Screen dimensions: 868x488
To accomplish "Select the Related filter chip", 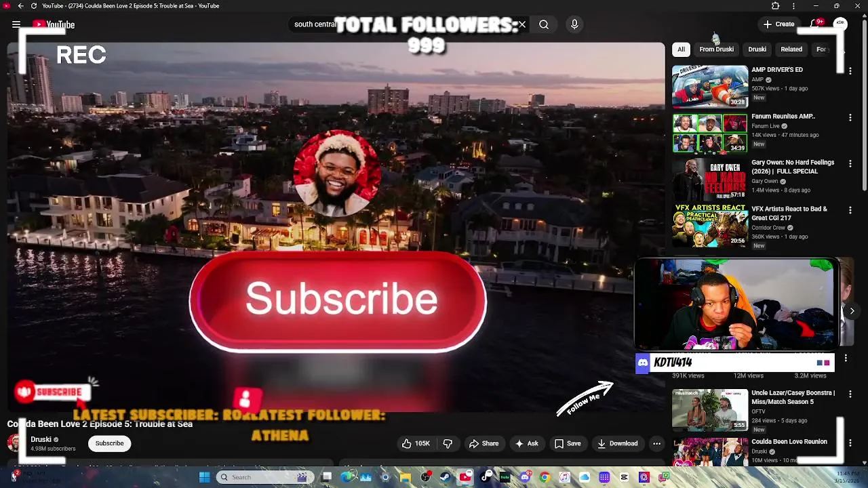I will coord(791,49).
